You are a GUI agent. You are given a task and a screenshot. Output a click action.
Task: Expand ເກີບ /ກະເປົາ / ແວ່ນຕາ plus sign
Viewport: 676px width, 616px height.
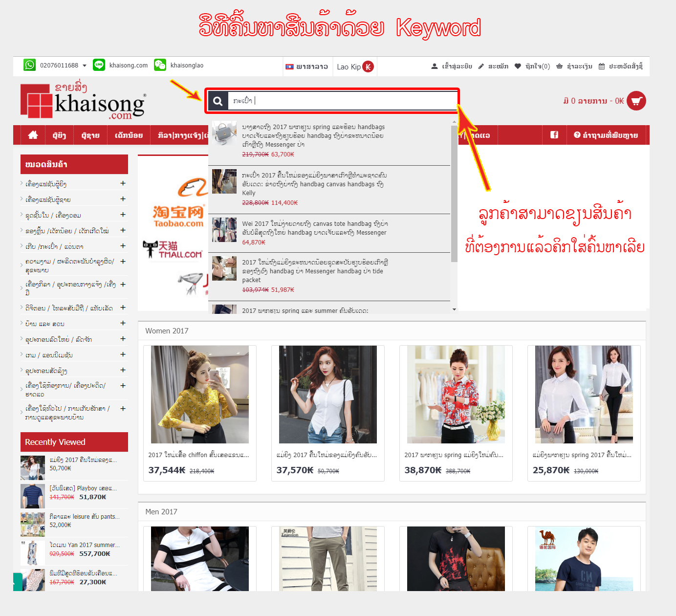click(123, 246)
